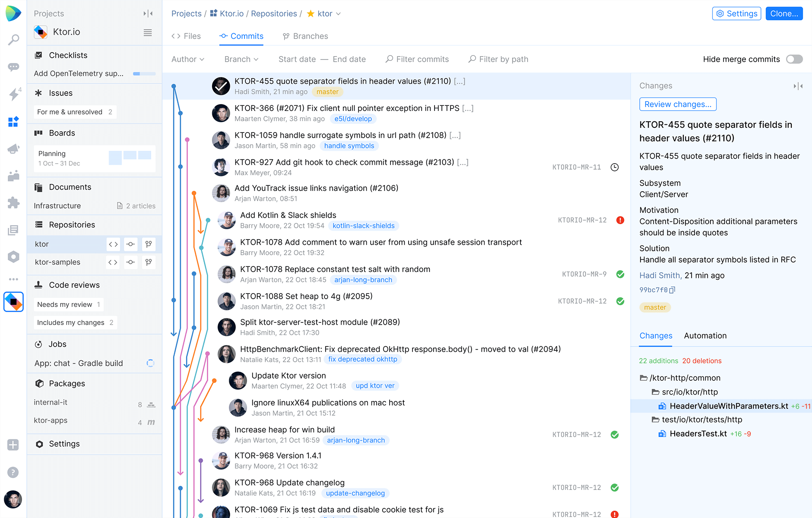Image resolution: width=812 pixels, height=518 pixels.
Task: Expand the ktor breadcrumb chevron
Action: [x=339, y=13]
